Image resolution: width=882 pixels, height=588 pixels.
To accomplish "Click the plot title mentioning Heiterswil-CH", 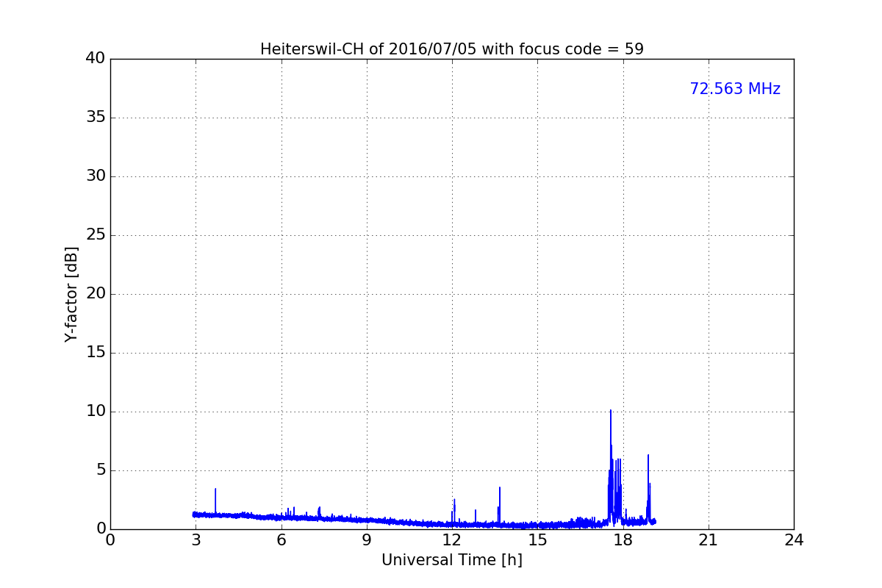I will tap(452, 49).
